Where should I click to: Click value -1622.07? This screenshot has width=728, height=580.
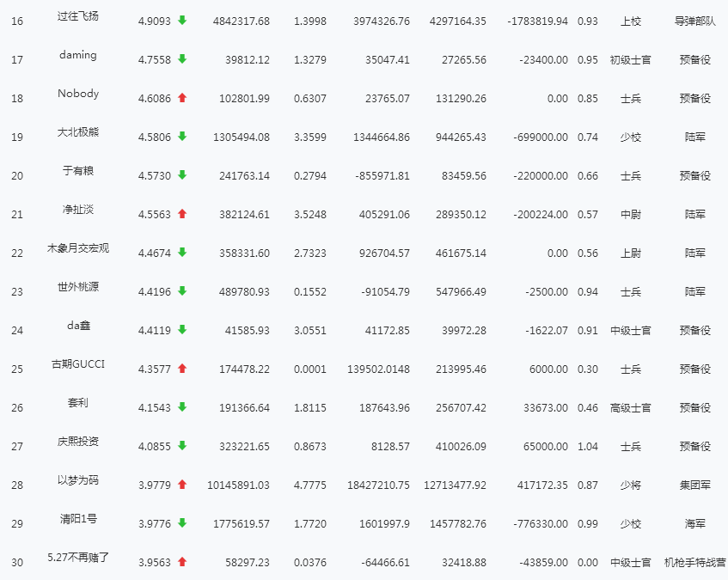point(547,330)
